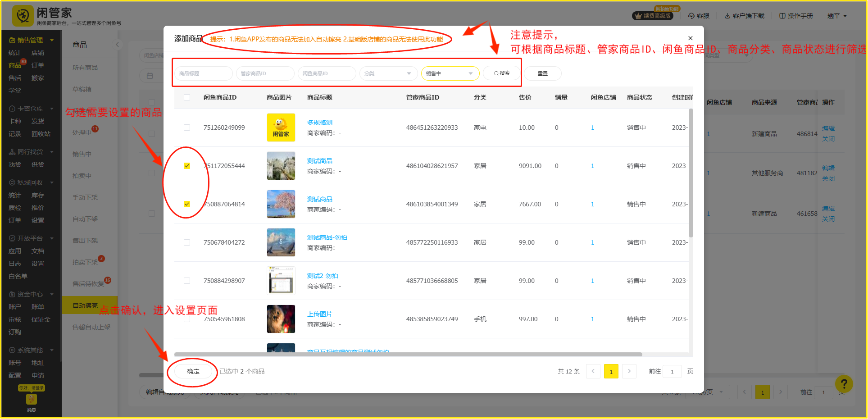The height and width of the screenshot is (419, 868).
Task: Select 自动擦亮 in the side menu
Action: [x=85, y=305]
